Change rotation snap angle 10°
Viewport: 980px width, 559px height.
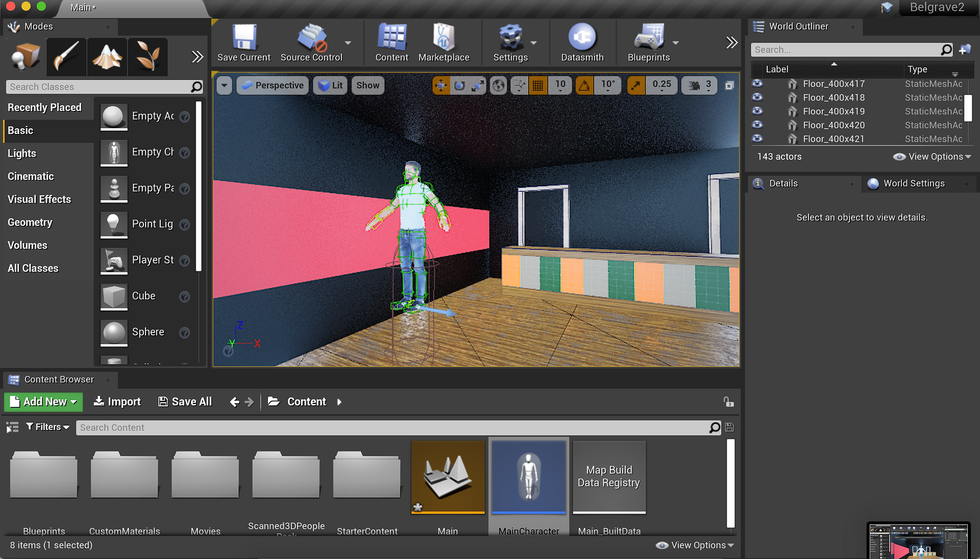coord(608,85)
